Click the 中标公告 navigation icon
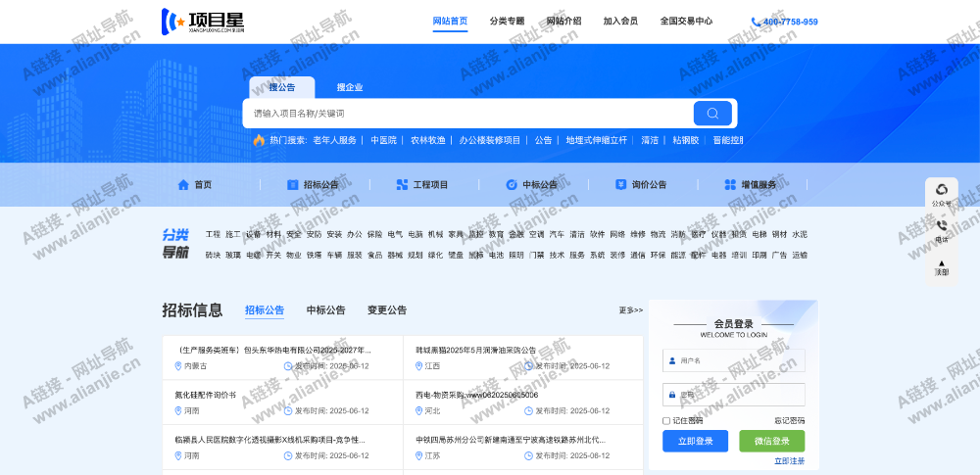The height and width of the screenshot is (475, 980). coord(512,184)
